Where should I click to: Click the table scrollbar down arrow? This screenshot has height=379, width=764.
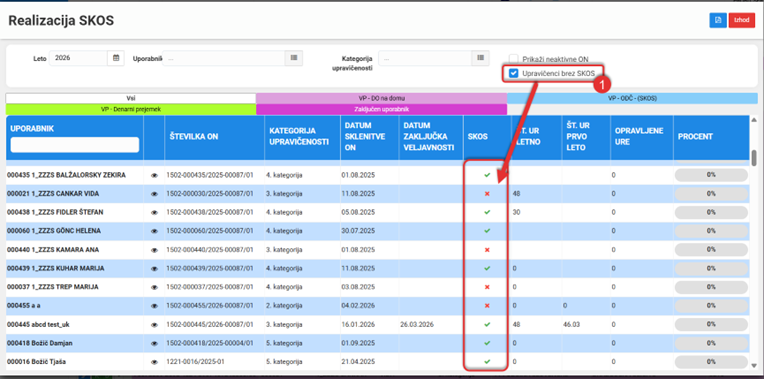coord(754,365)
